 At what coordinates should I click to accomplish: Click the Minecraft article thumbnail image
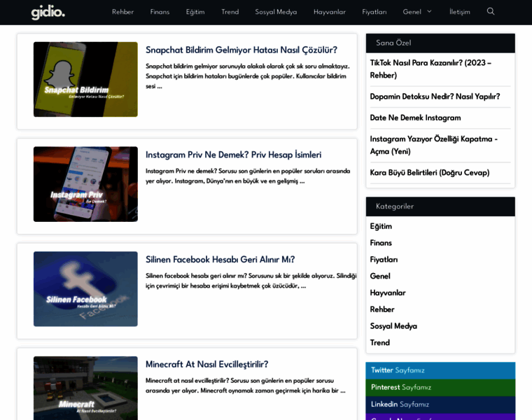[x=85, y=388]
